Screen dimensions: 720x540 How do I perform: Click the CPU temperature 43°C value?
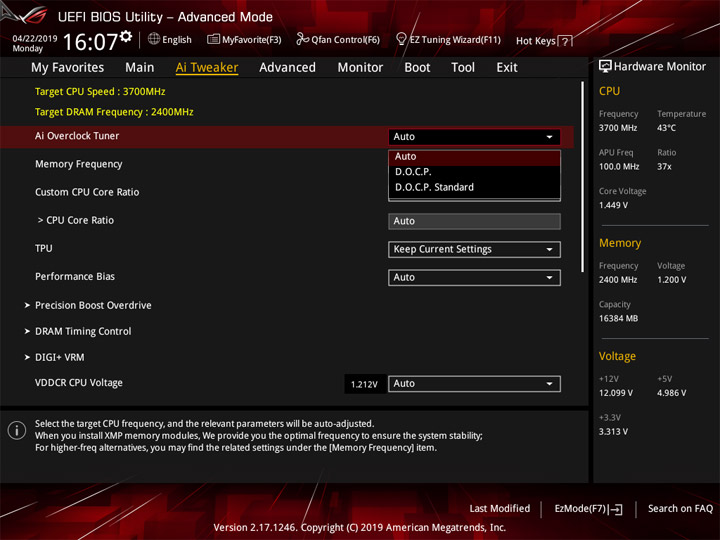click(666, 128)
